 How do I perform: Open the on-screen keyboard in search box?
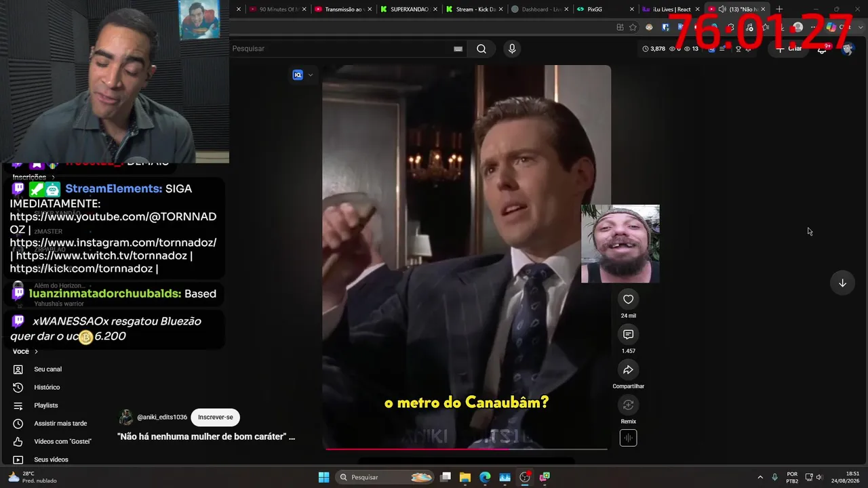[x=458, y=49]
